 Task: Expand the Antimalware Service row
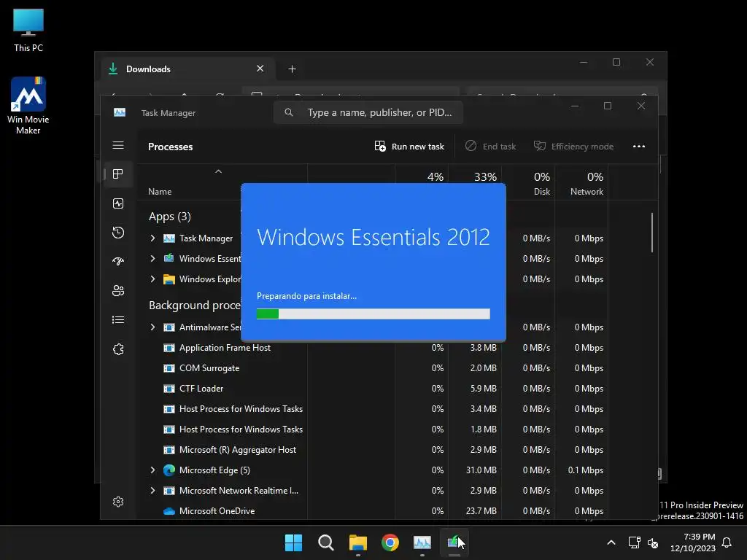pos(152,327)
